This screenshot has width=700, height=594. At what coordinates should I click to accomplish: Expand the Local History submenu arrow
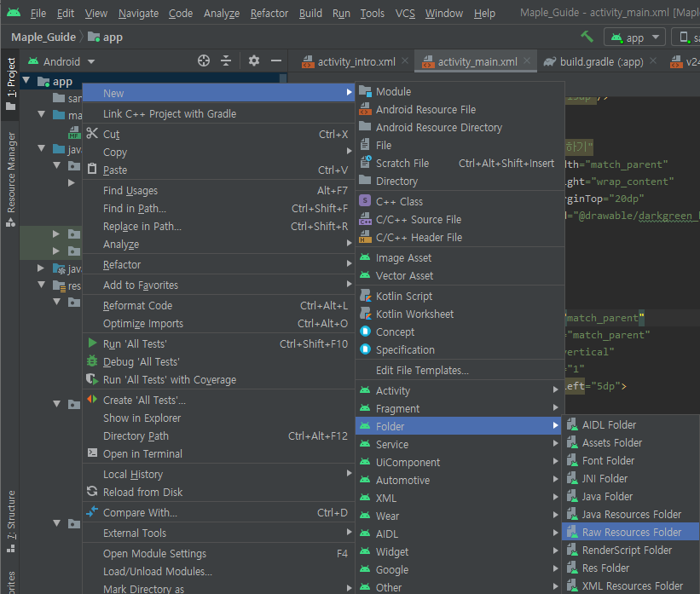pos(349,473)
